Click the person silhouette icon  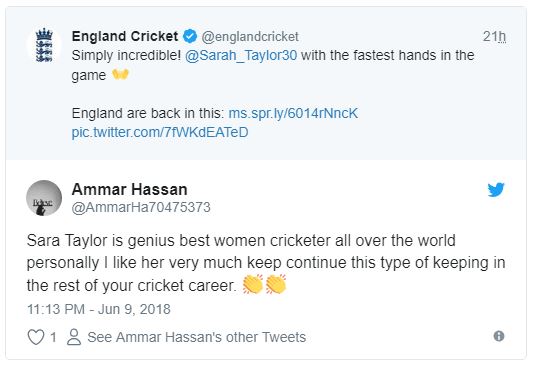click(74, 337)
